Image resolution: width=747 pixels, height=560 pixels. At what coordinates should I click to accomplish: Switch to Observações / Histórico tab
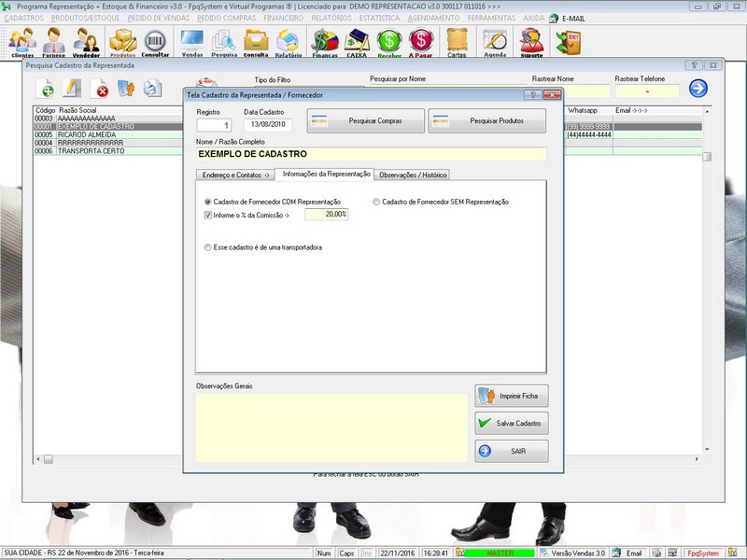click(413, 175)
